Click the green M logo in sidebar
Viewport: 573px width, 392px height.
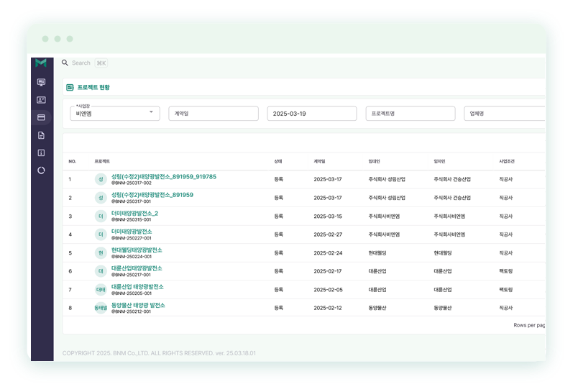(x=41, y=63)
